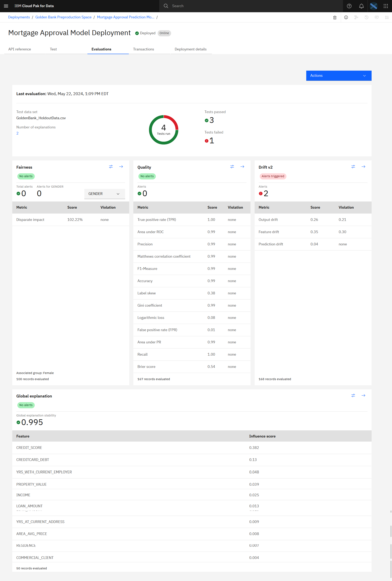Select the Brier score row
The width and height of the screenshot is (392, 581).
(192, 367)
